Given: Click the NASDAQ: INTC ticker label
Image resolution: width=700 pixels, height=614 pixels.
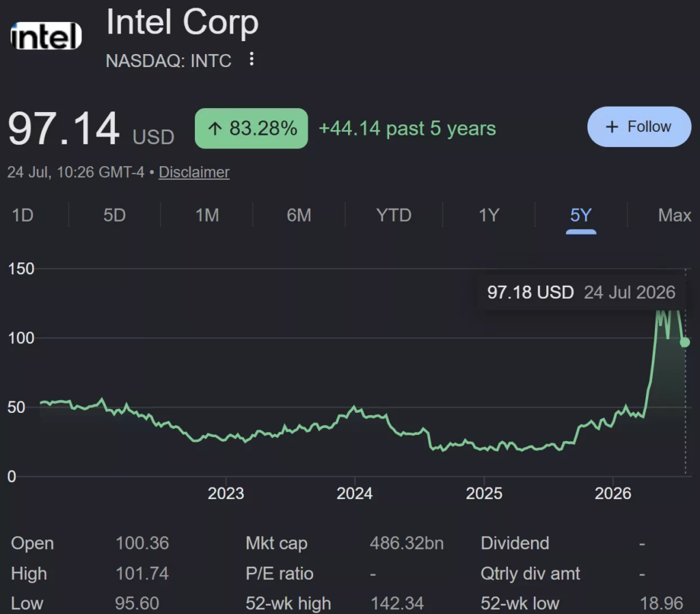Looking at the screenshot, I should pyautogui.click(x=169, y=61).
